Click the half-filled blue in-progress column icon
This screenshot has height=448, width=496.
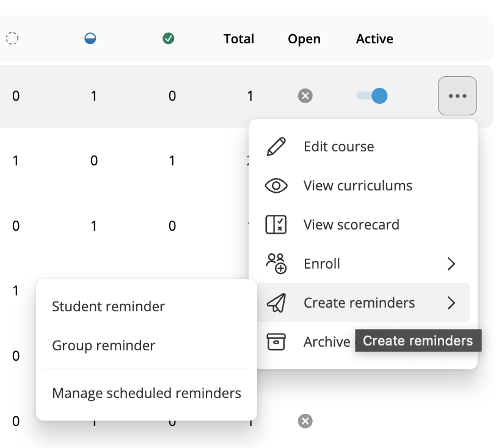point(90,38)
